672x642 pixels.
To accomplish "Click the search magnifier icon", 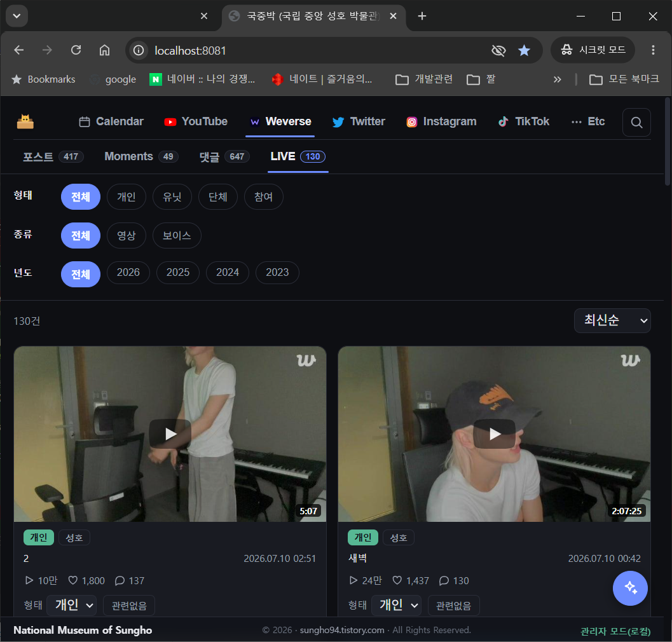I will 636,123.
